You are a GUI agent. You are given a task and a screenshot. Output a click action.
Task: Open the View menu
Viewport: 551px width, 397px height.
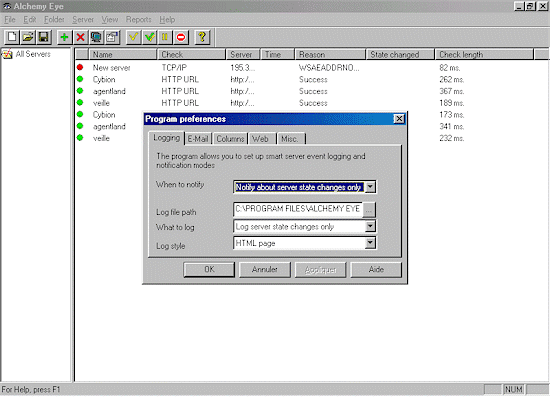point(110,20)
